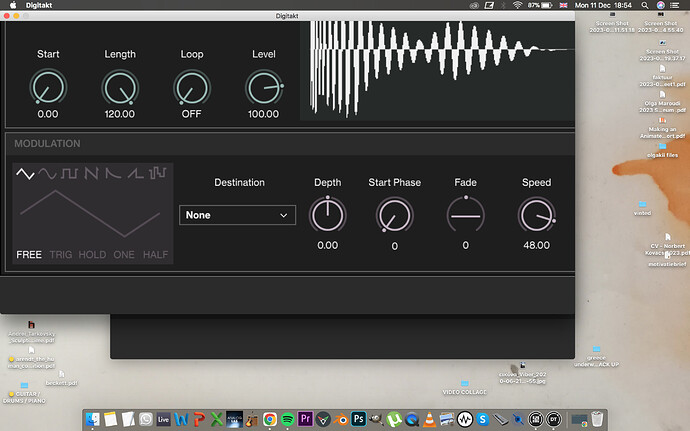Click the Depth knob
Screen dimensions: 690x431
point(327,215)
